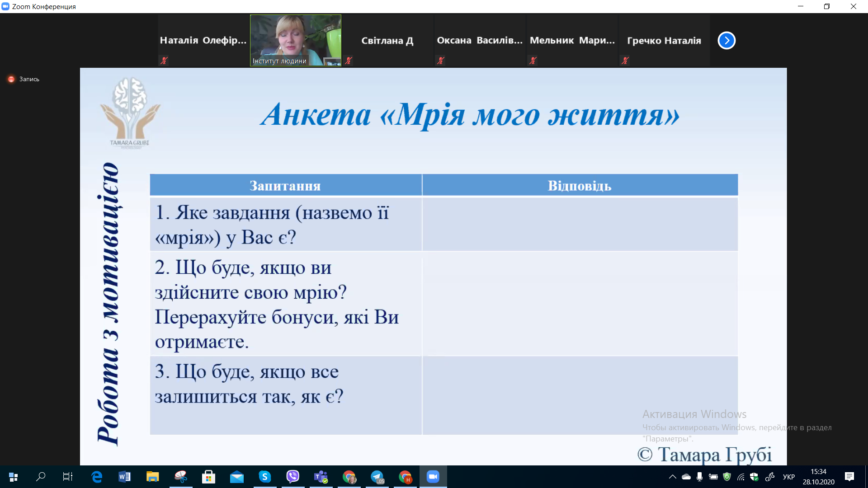868x488 pixels.
Task: Open Wi-Fi network tray icon
Action: 741,477
